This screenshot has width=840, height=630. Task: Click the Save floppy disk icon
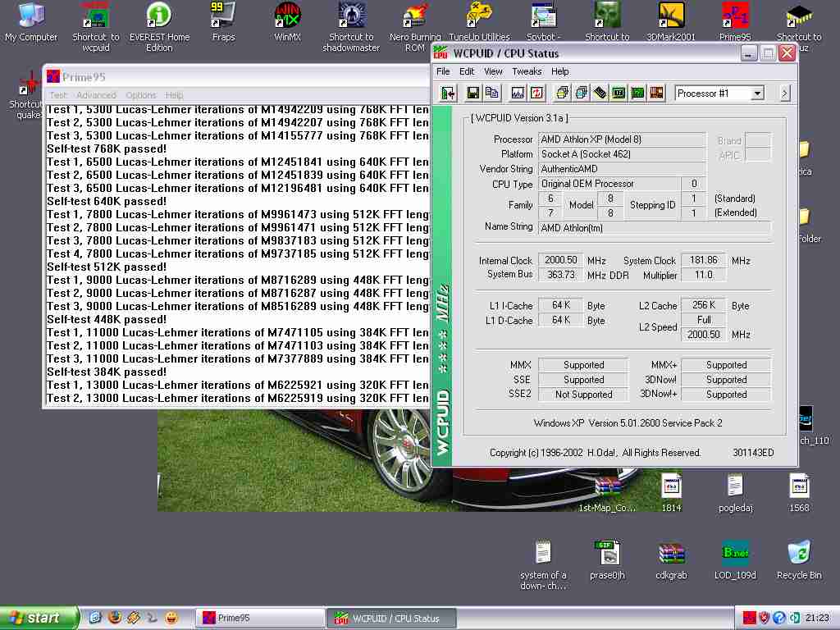pos(472,94)
